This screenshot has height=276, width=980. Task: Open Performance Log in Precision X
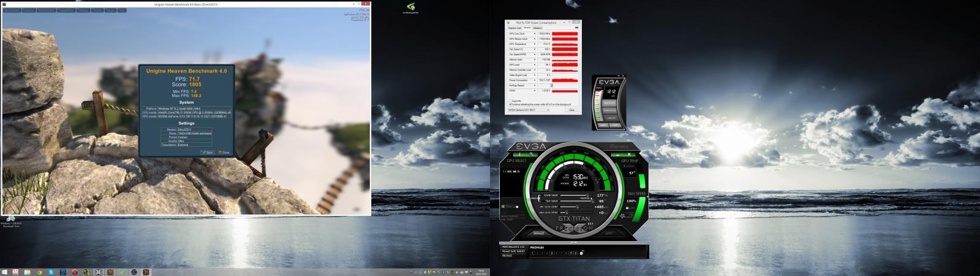pos(513,247)
